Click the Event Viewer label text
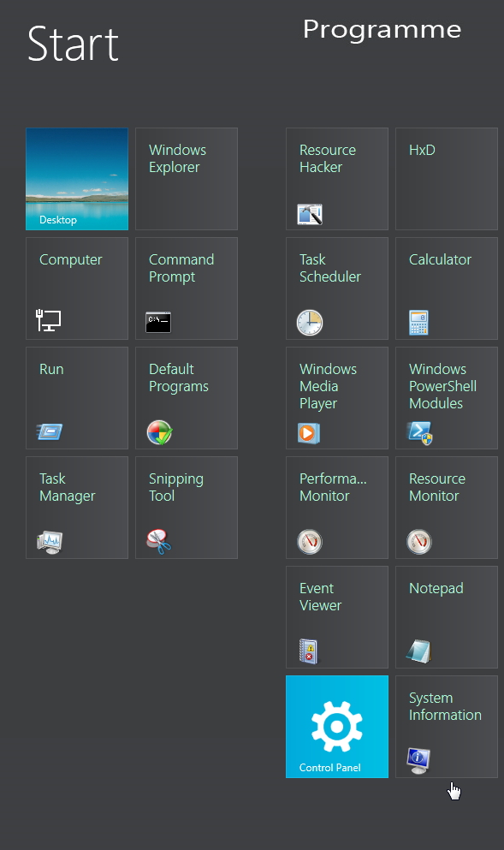 (x=320, y=597)
